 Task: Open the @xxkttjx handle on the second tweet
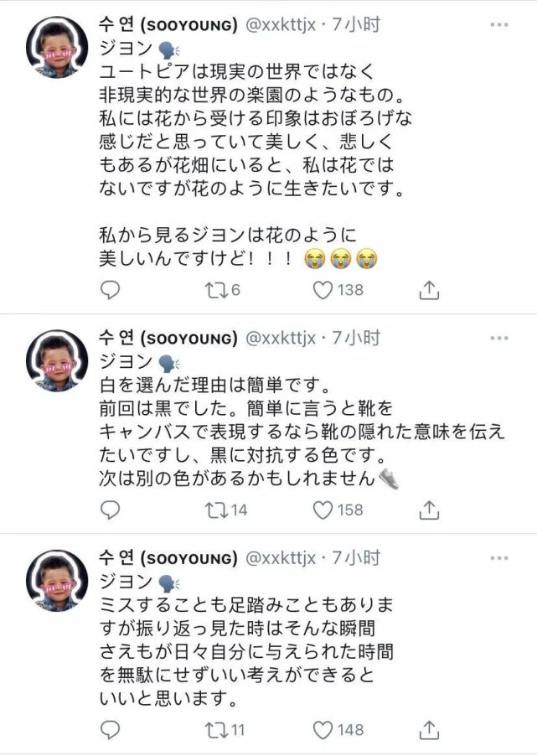tap(279, 338)
